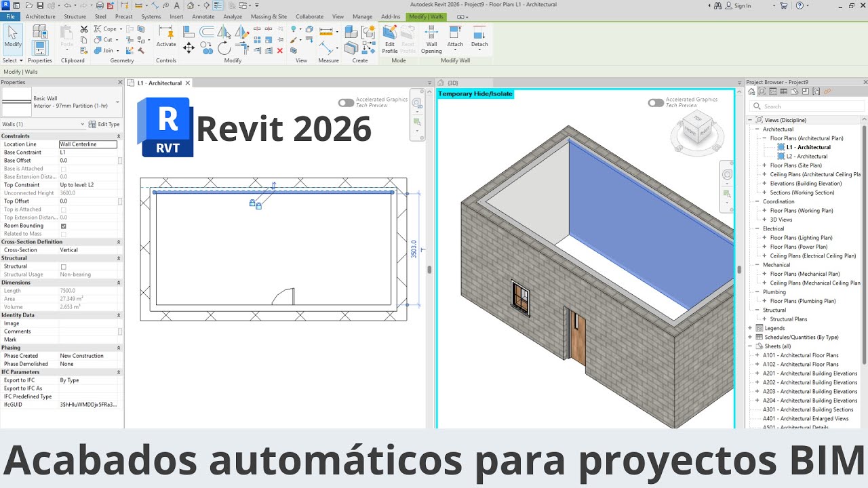Expand Floor Plans (Site Plan) node

pos(764,165)
